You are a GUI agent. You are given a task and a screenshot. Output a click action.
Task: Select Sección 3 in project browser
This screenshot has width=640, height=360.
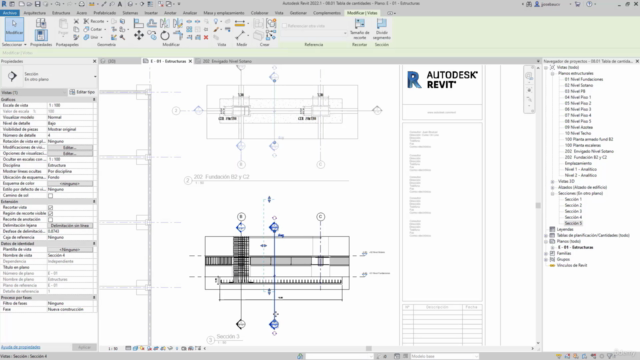coord(573,211)
